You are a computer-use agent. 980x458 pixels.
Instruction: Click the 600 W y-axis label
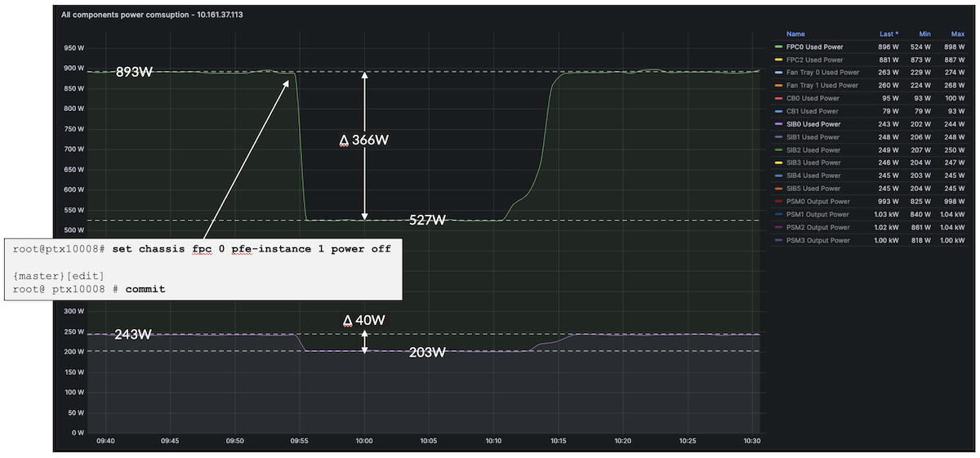[x=74, y=189]
